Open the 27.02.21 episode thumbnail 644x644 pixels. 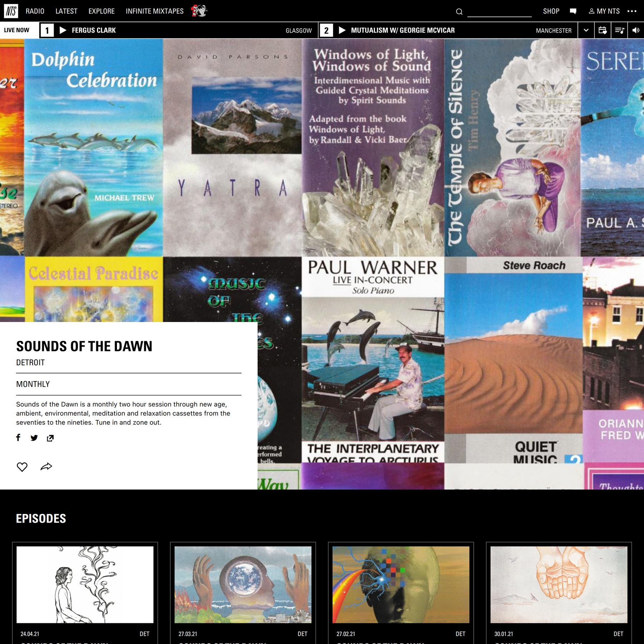[401, 585]
